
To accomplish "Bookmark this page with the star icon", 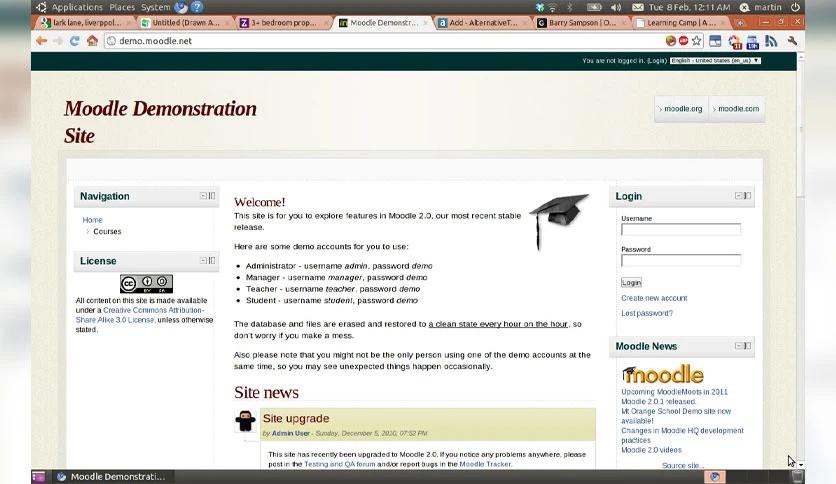I will [696, 41].
